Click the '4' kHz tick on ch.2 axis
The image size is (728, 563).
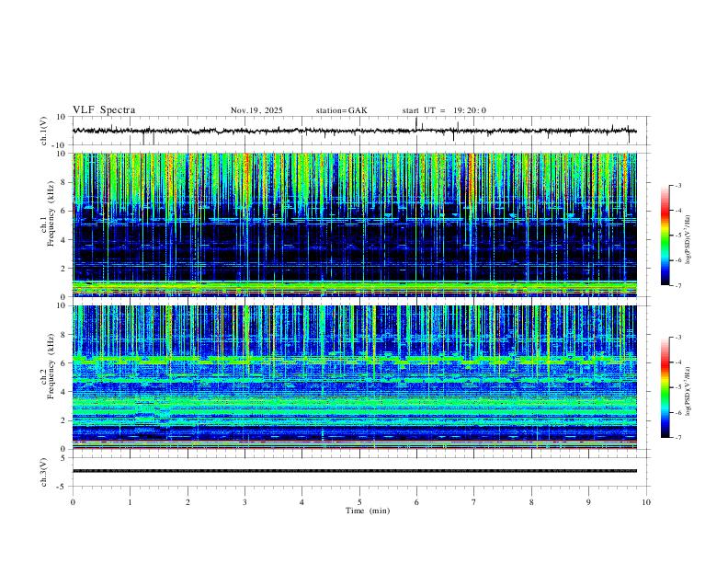(63, 392)
